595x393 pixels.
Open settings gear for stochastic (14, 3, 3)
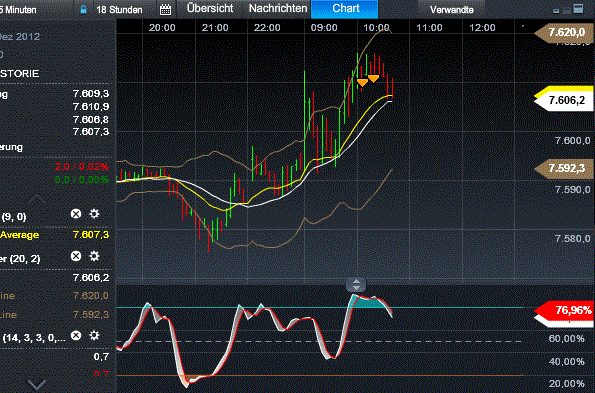(x=94, y=335)
